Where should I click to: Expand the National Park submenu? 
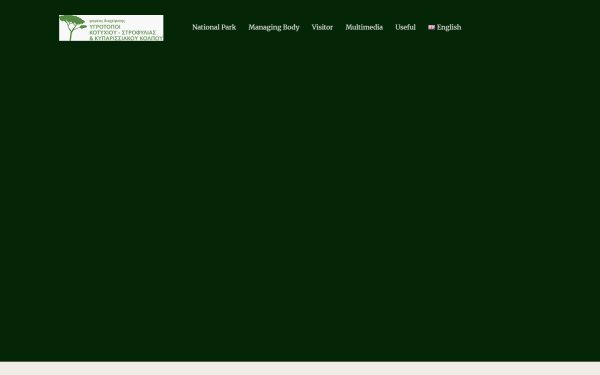(x=214, y=27)
